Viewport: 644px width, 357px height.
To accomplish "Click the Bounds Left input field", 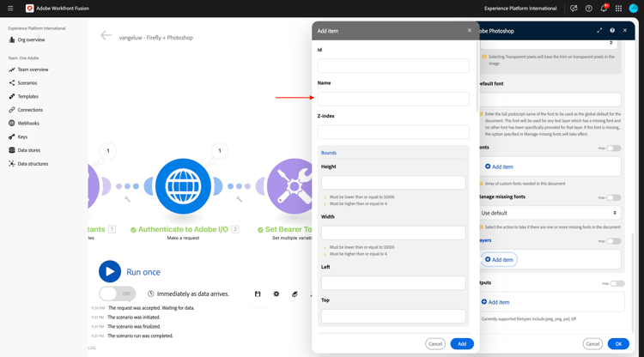I will (x=393, y=282).
